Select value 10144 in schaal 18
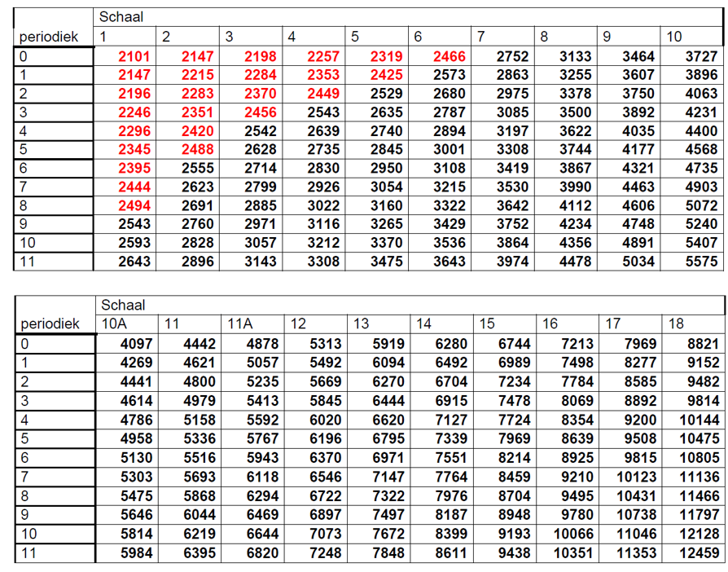The height and width of the screenshot is (572, 728). [699, 420]
